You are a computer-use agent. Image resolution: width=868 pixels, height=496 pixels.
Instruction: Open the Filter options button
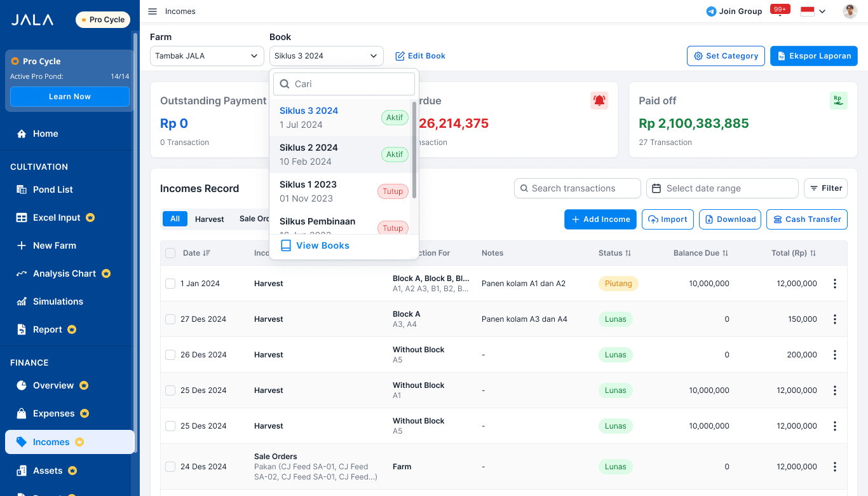[825, 188]
